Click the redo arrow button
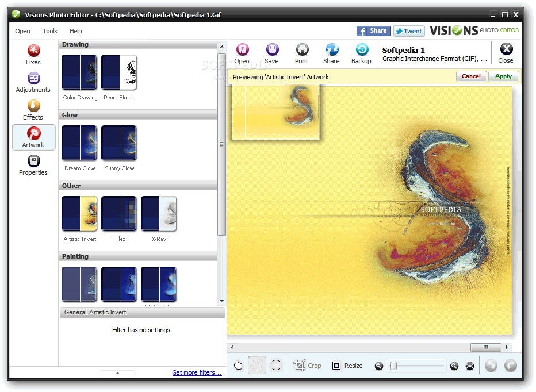This screenshot has width=536, height=392. coord(511,366)
